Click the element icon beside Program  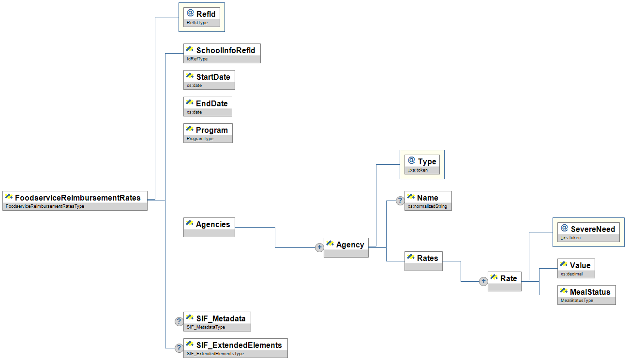tap(190, 130)
